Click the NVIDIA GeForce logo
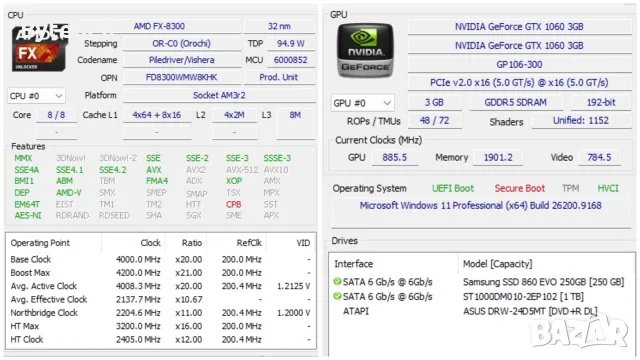640x360 pixels. (x=365, y=51)
